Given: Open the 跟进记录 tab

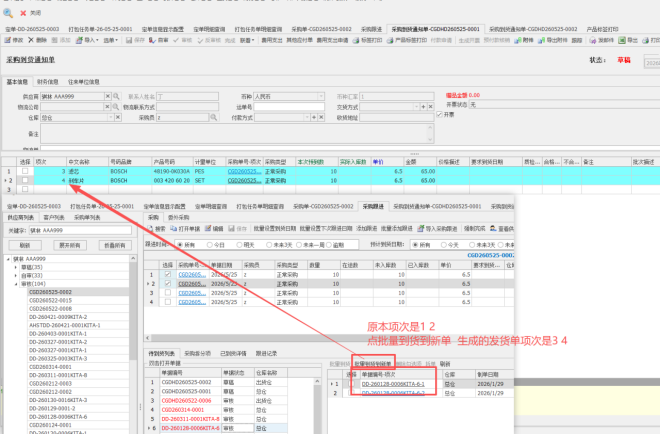Looking at the screenshot, I should coord(266,354).
